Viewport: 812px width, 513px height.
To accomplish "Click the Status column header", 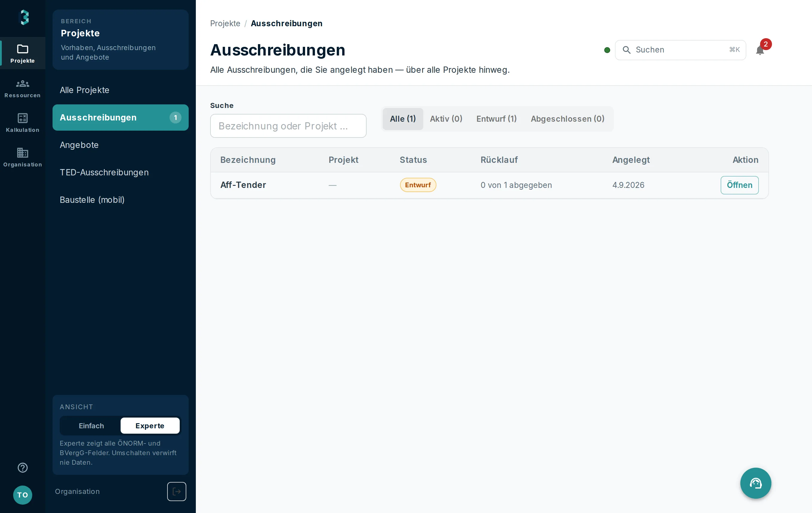I will click(x=413, y=160).
